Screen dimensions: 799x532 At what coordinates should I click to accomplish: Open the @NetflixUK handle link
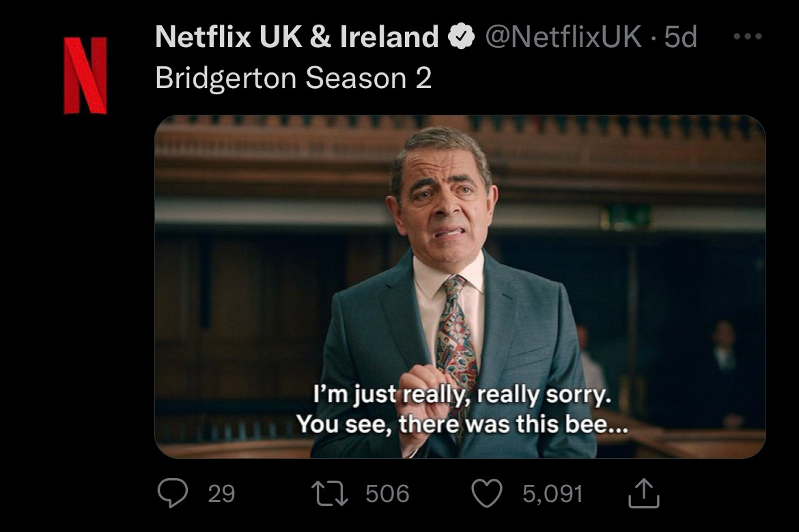[x=563, y=37]
